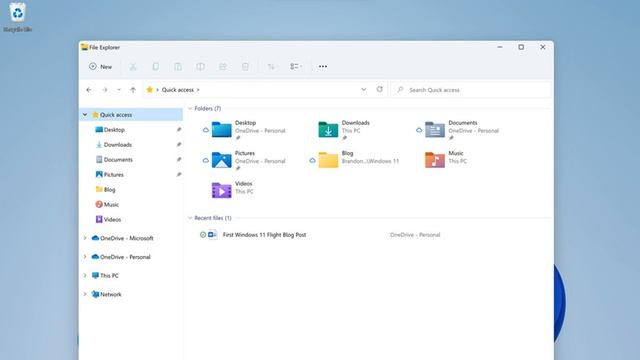Click the Search Quick access field
Viewport: 640px width, 360px height.
coord(471,90)
